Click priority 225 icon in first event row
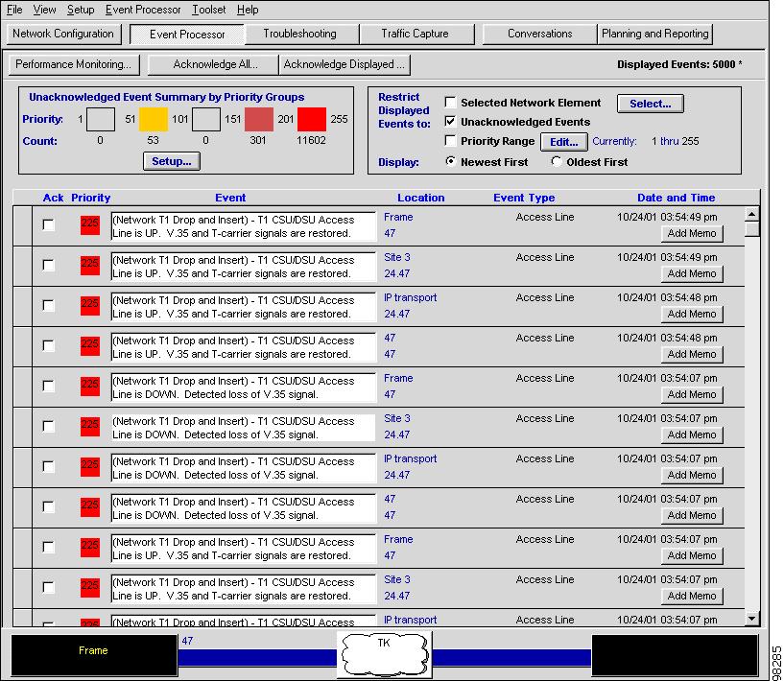 (90, 224)
